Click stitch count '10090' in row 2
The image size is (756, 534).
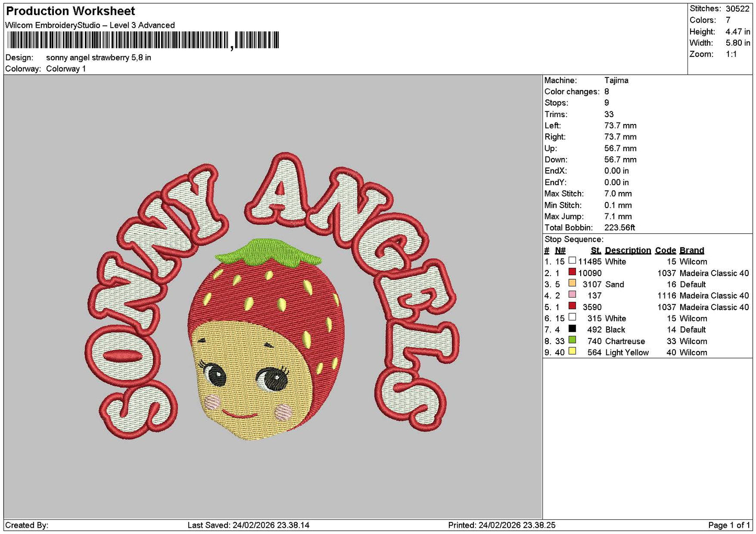(x=590, y=273)
